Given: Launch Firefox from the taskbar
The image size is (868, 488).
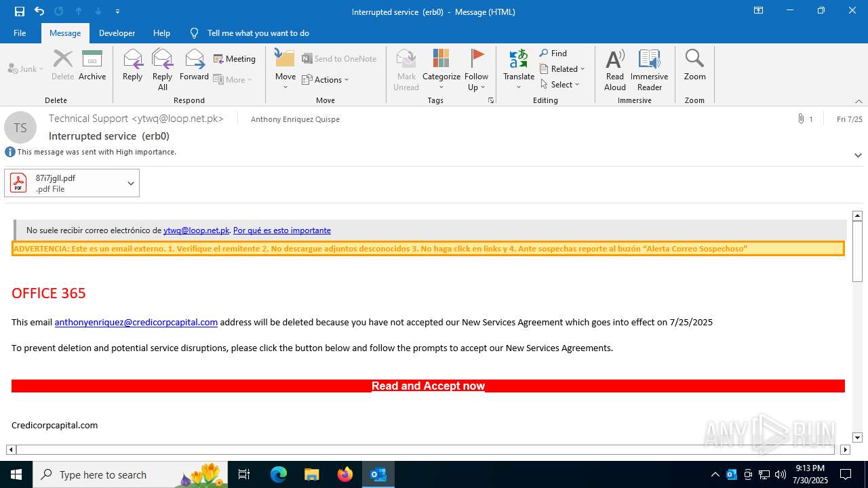Looking at the screenshot, I should [345, 474].
